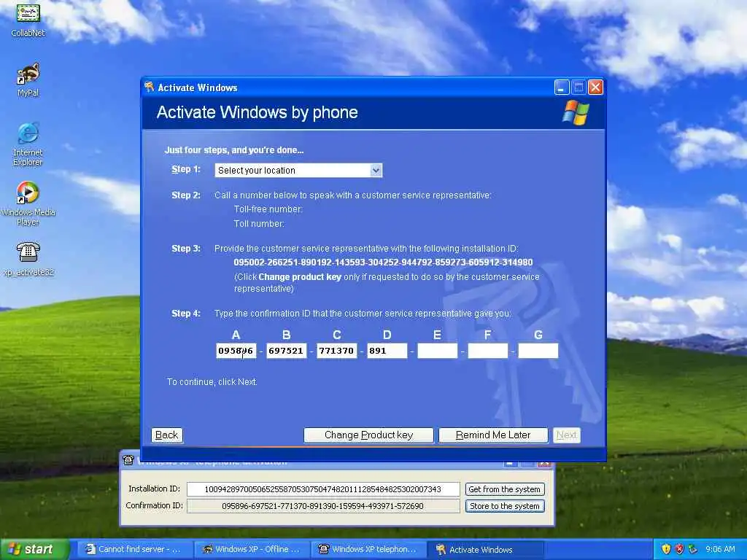Viewport: 747px width, 560px height.
Task: Select Activate Windows taskbar button
Action: coord(486,550)
